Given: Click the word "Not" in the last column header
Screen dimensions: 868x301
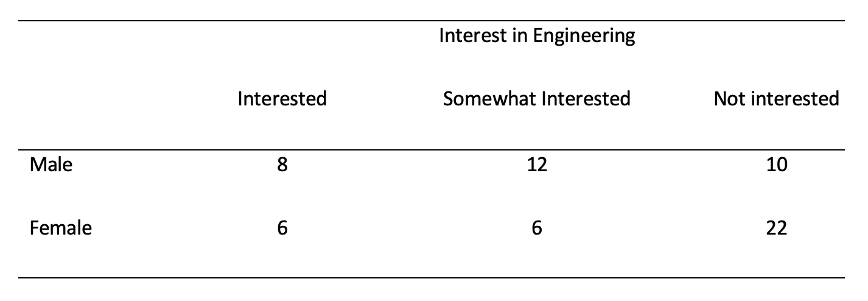Looking at the screenshot, I should [x=729, y=98].
